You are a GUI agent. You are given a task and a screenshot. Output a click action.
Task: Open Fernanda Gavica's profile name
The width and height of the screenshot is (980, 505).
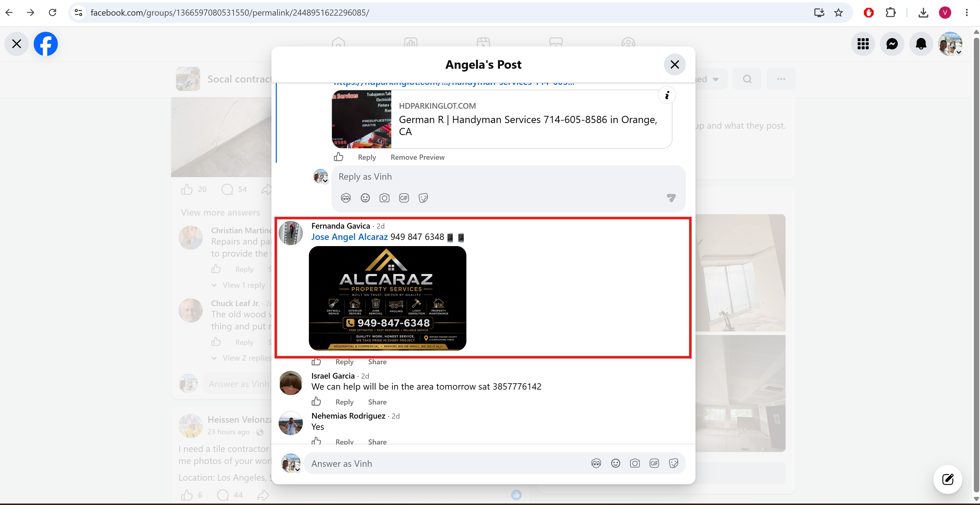[x=340, y=226]
